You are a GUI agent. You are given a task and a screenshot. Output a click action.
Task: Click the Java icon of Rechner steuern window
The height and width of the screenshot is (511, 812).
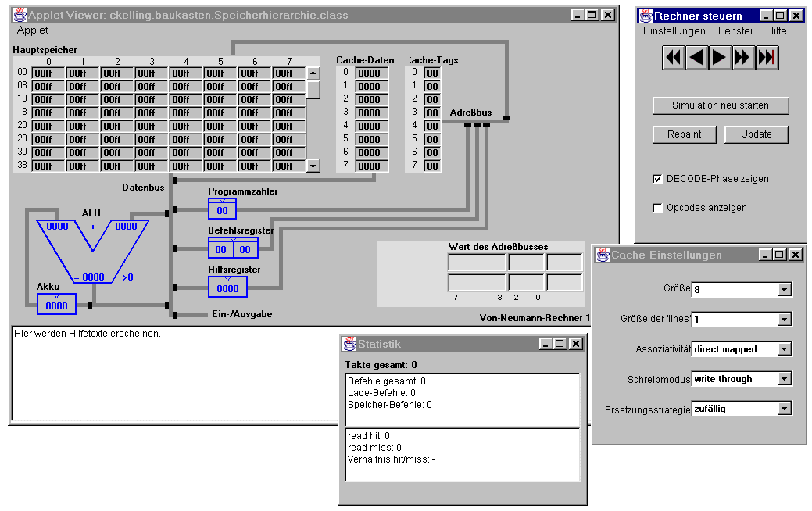coord(646,16)
